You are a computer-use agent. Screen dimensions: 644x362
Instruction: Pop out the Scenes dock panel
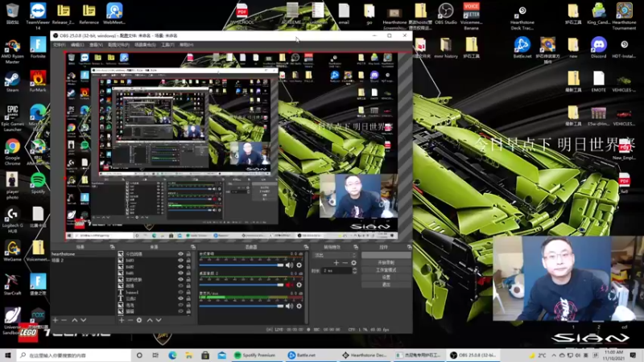112,247
